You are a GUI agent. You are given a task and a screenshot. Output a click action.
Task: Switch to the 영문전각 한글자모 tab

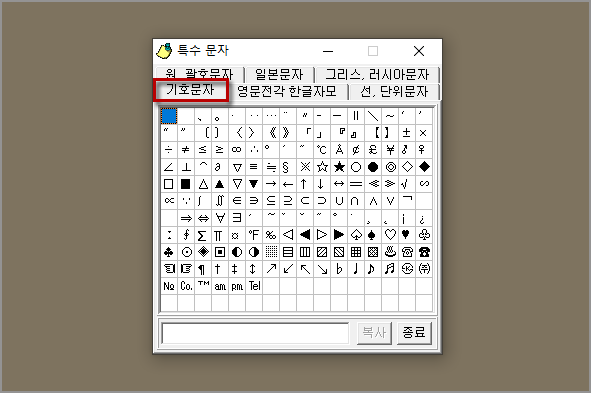[x=286, y=92]
